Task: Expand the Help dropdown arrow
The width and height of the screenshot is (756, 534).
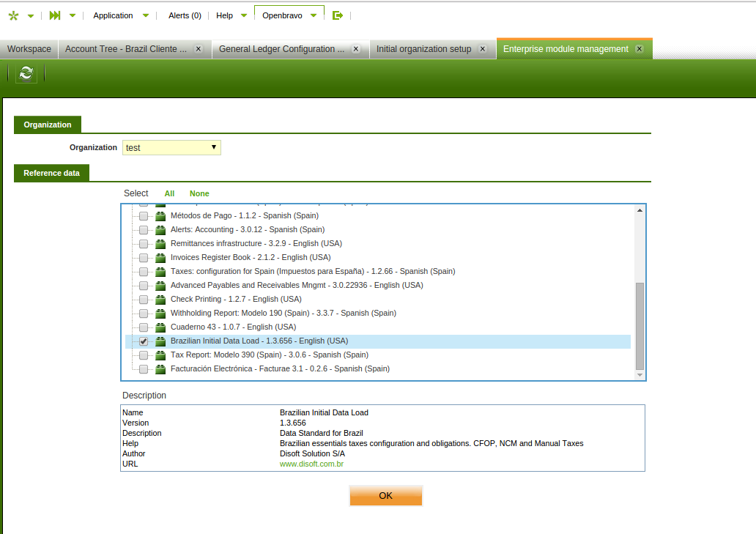Action: (x=244, y=15)
